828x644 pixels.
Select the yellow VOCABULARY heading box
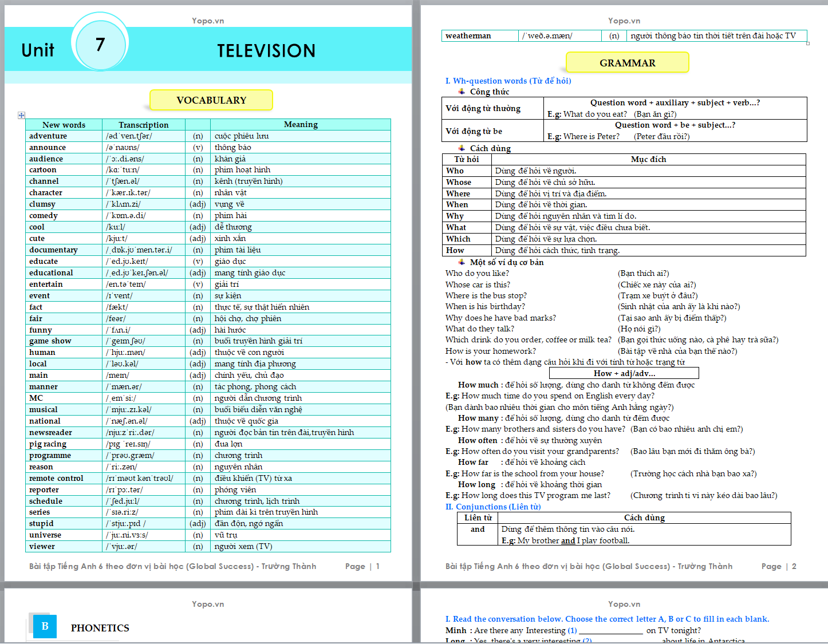click(x=211, y=100)
